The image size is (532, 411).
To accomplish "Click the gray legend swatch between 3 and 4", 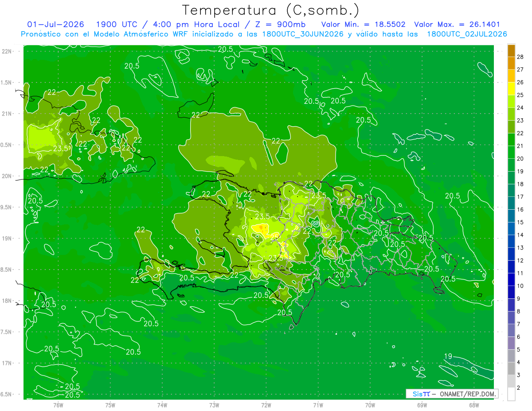I will pos(511,369).
